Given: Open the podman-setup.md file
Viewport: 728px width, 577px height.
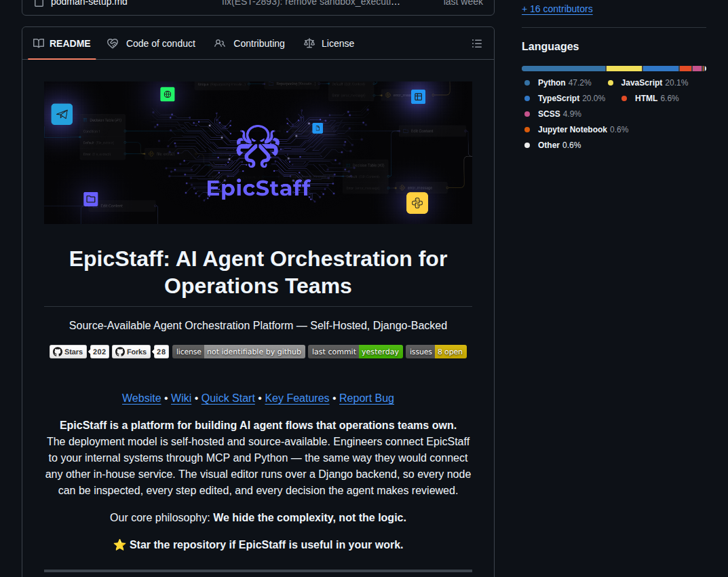Looking at the screenshot, I should [89, 3].
